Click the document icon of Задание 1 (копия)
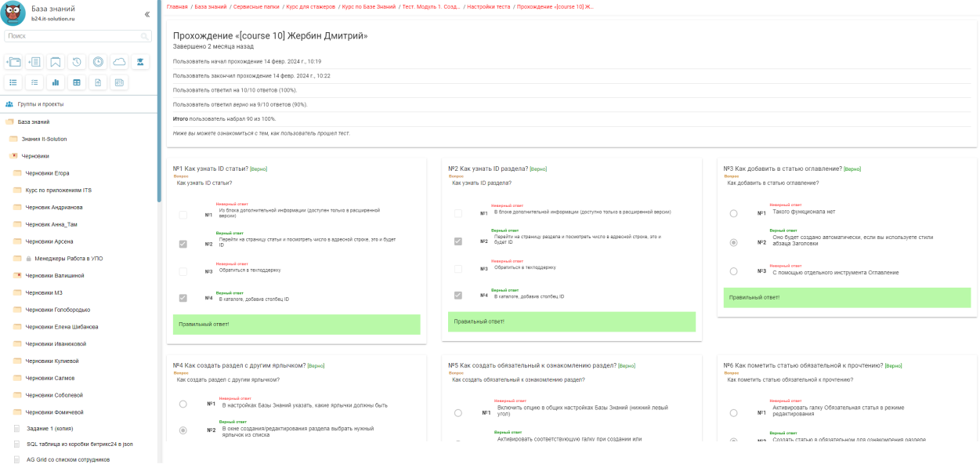The height and width of the screenshot is (468, 980). pyautogui.click(x=17, y=429)
